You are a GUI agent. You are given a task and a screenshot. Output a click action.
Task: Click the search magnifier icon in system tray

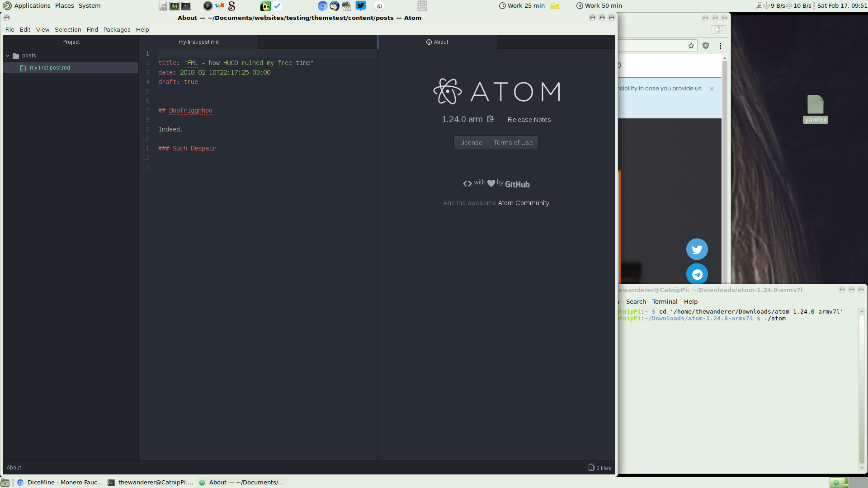(x=759, y=6)
